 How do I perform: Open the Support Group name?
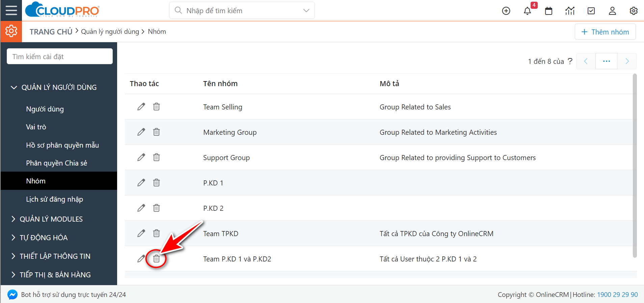(x=226, y=158)
